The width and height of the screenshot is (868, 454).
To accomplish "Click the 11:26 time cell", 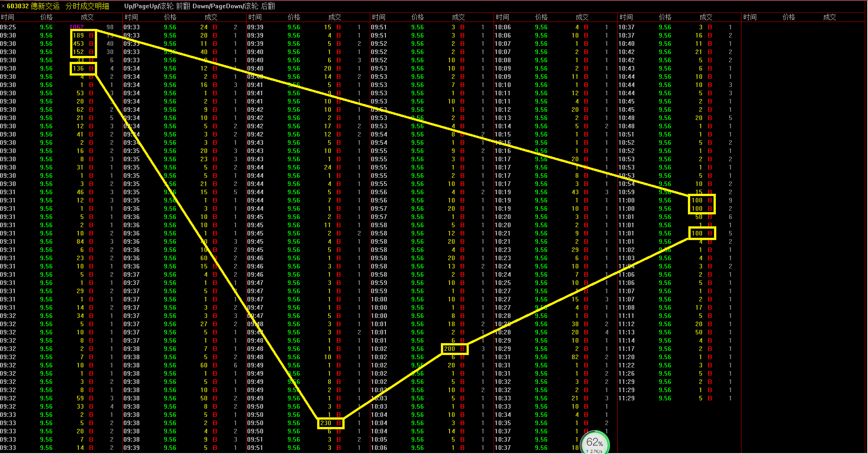I will pyautogui.click(x=626, y=373).
